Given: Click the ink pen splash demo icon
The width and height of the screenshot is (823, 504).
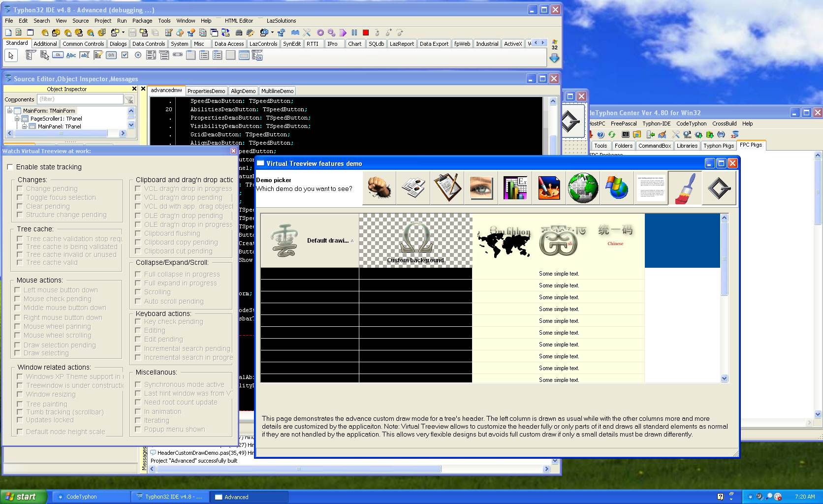Looking at the screenshot, I should [x=549, y=188].
